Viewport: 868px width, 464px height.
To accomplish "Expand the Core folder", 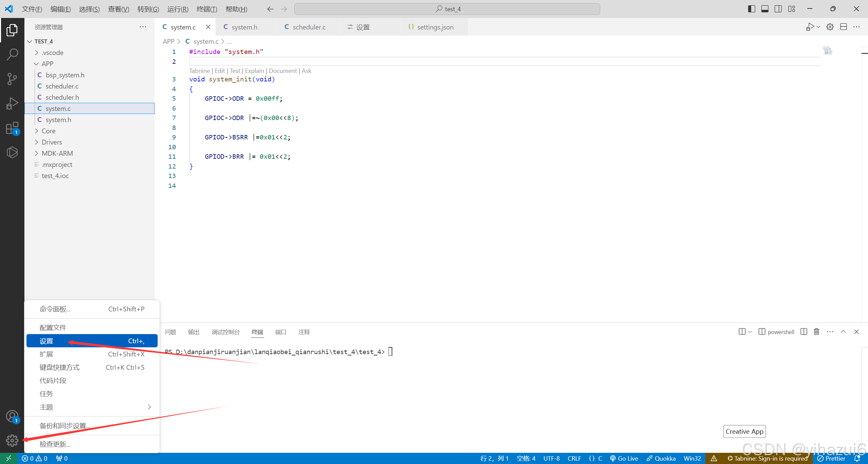I will [48, 131].
